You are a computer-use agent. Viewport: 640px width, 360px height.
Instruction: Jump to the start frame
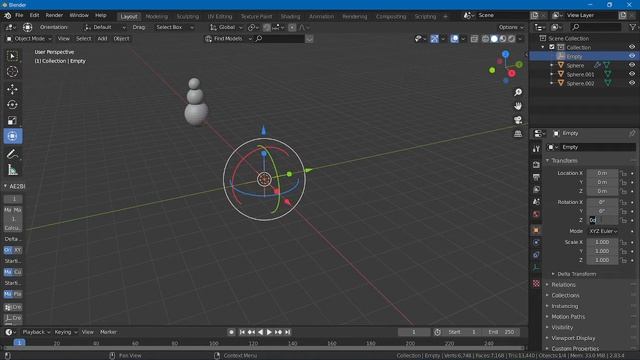pyautogui.click(x=242, y=332)
